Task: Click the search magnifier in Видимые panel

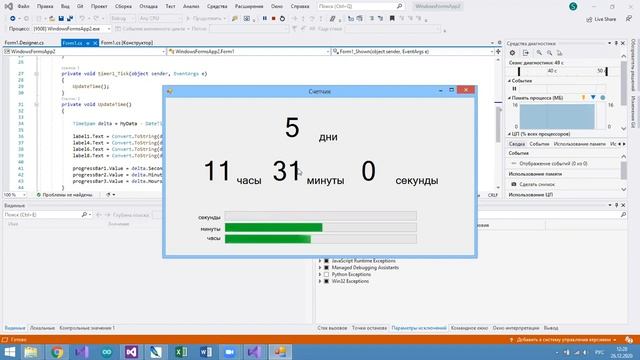Action: (x=84, y=215)
